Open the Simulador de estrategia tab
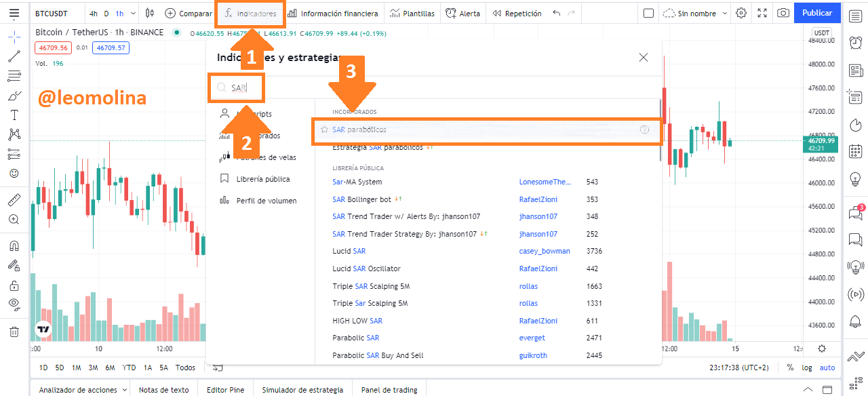Viewport: 868px width, 396px height. click(302, 390)
